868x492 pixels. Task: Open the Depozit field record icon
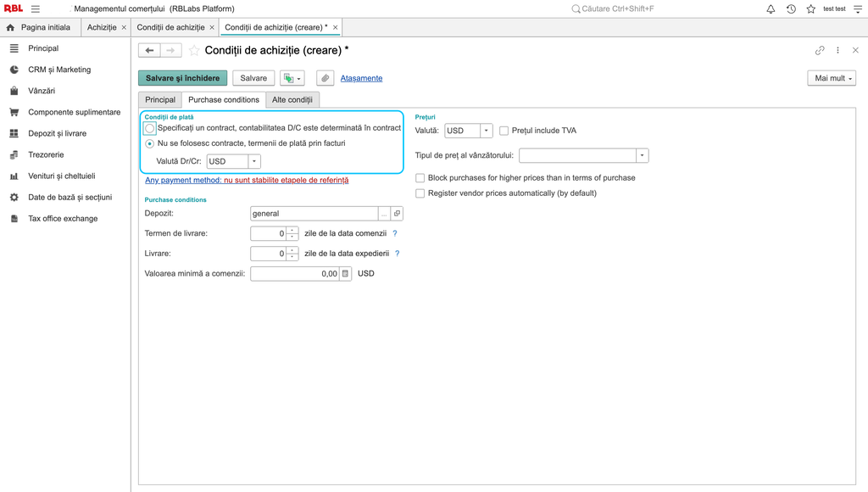click(397, 213)
